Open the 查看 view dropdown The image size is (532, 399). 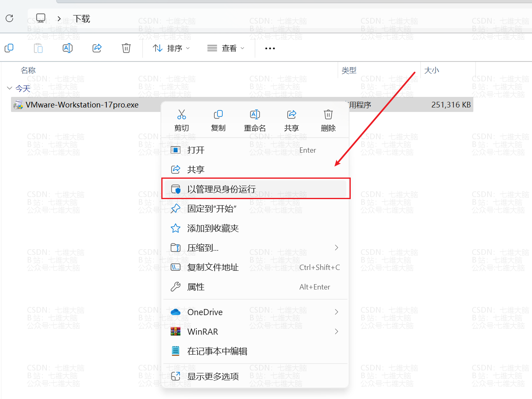(226, 48)
